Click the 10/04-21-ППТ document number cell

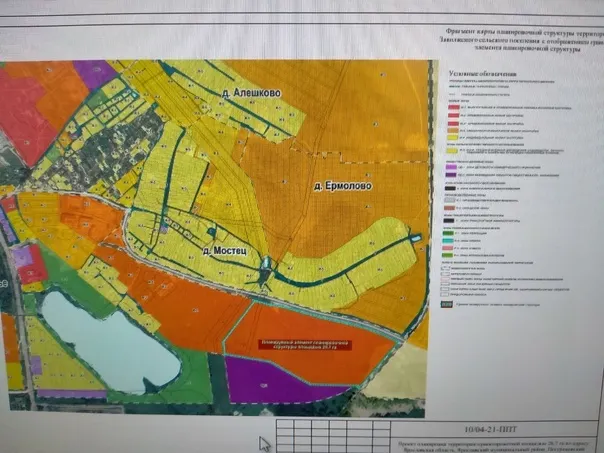pyautogui.click(x=491, y=429)
